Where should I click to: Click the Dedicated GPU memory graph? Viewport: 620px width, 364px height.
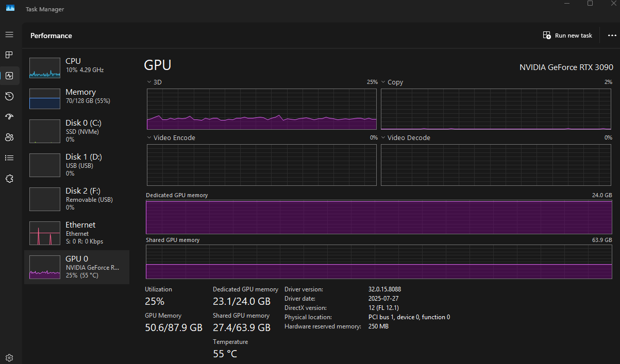(379, 218)
